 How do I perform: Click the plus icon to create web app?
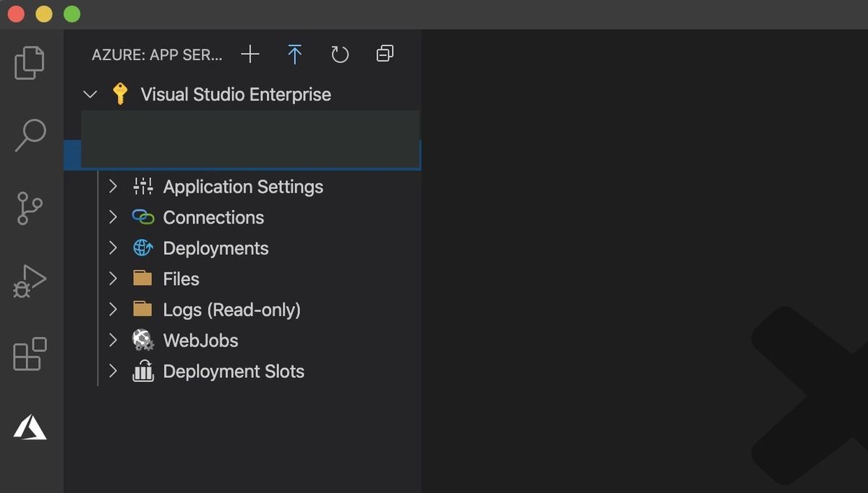[x=250, y=54]
